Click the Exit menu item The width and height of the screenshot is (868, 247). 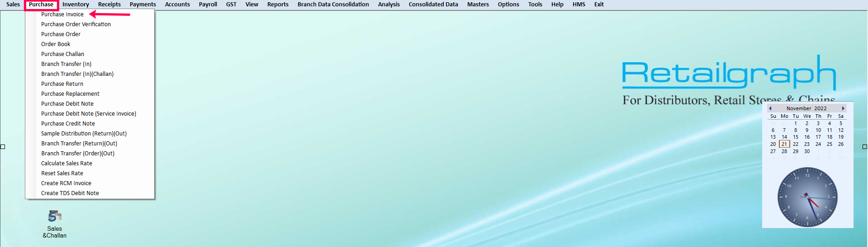[599, 5]
